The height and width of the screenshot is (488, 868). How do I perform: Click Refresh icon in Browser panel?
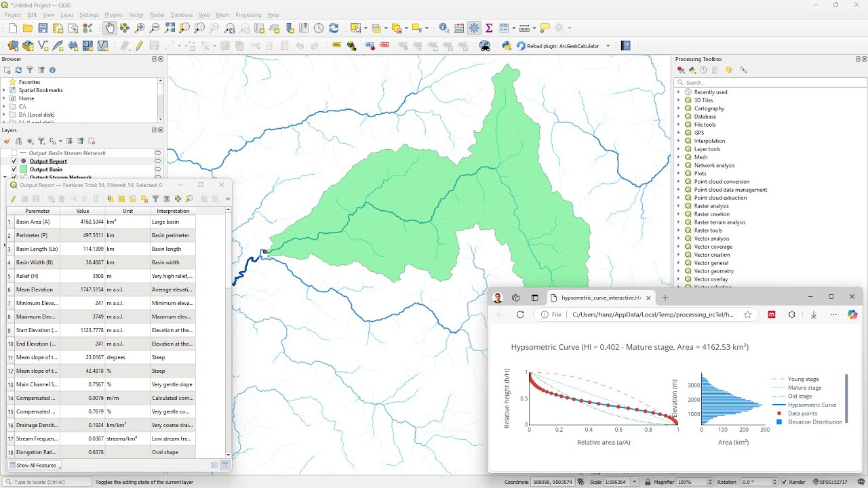click(18, 70)
